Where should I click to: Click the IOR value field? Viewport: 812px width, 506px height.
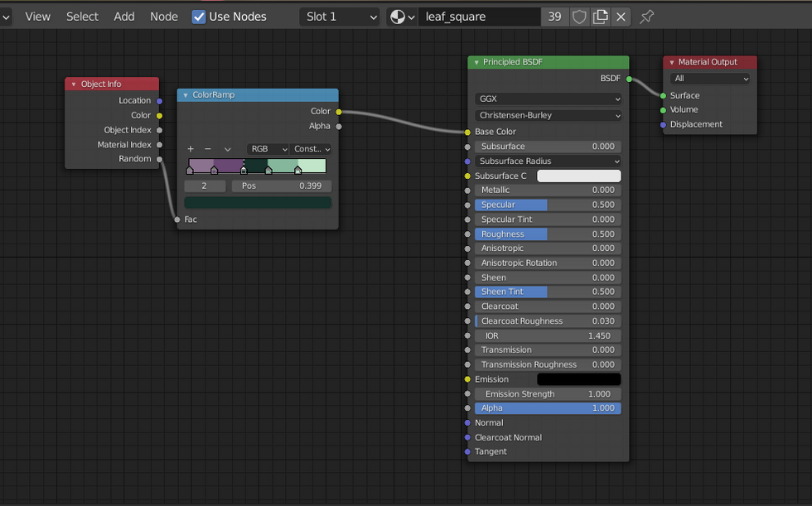coord(548,335)
